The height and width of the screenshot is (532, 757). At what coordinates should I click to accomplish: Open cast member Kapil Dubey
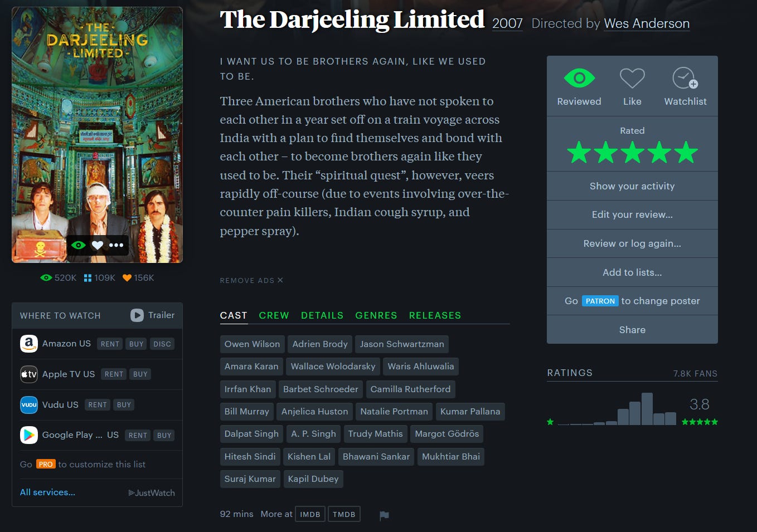[313, 479]
